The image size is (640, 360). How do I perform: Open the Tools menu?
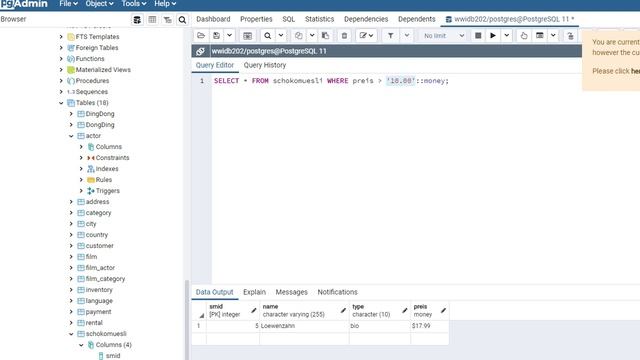134,4
